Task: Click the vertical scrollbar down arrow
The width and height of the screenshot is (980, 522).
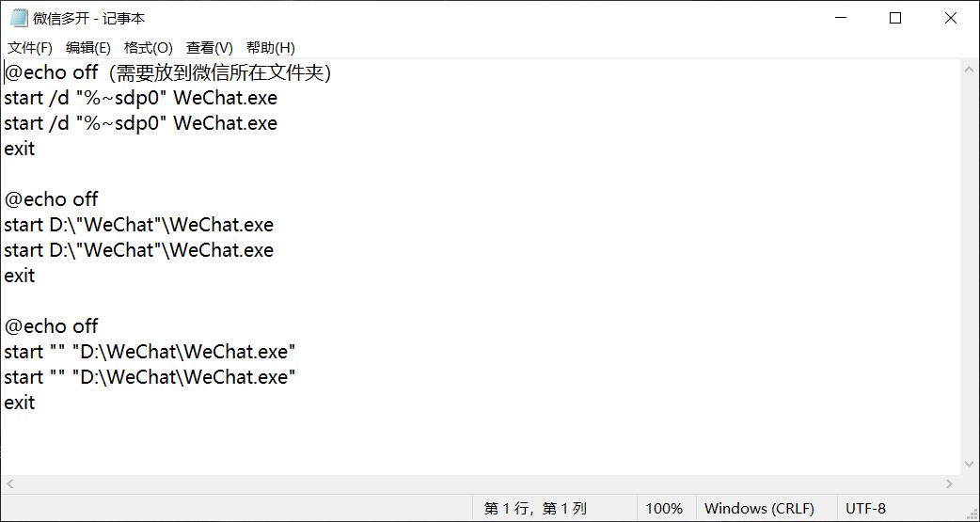Action: coord(970,464)
